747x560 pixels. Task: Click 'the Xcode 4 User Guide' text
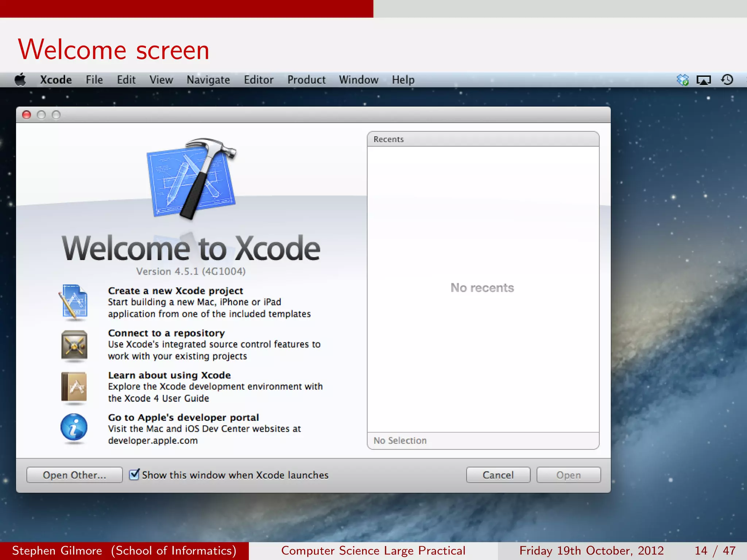(x=158, y=398)
